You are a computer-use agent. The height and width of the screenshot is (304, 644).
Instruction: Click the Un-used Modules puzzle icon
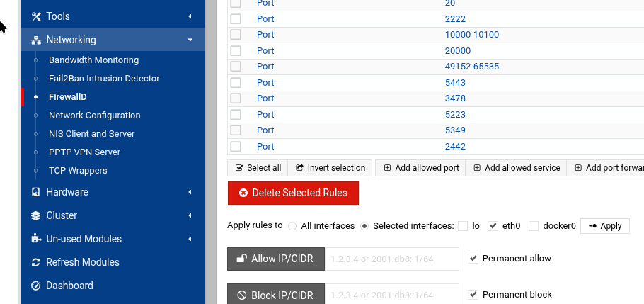coord(36,239)
